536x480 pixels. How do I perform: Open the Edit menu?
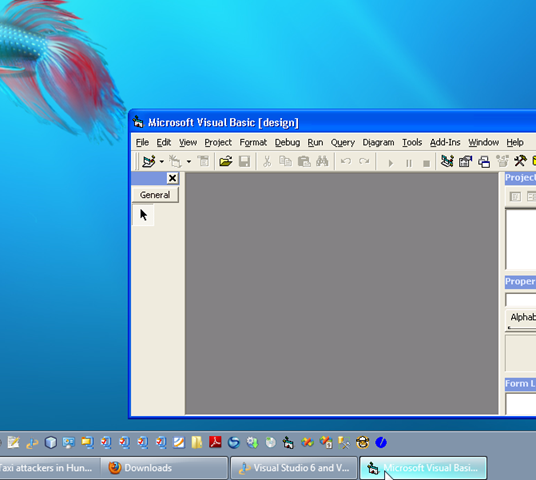click(x=164, y=142)
